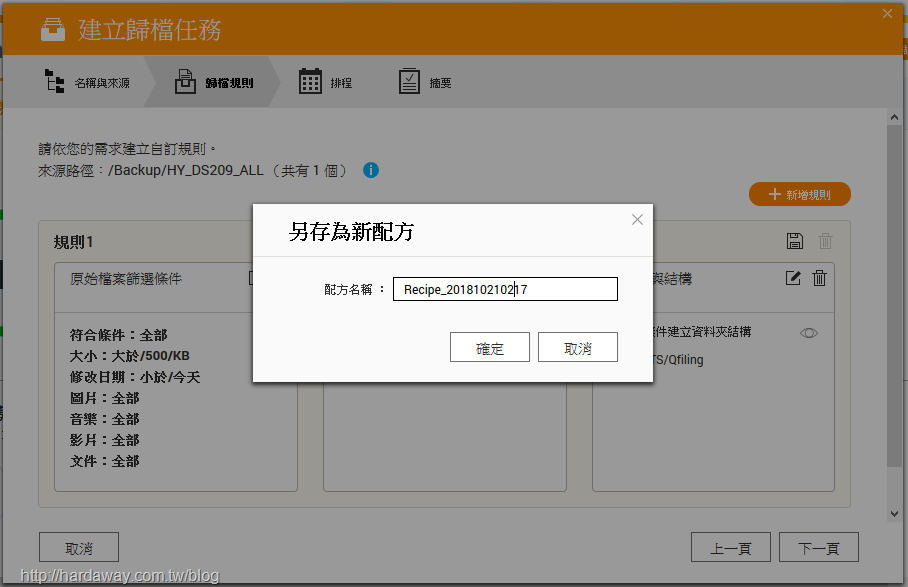Screen dimensions: 908x587
Task: Click the 影片：全部 line
Action: 104,441
